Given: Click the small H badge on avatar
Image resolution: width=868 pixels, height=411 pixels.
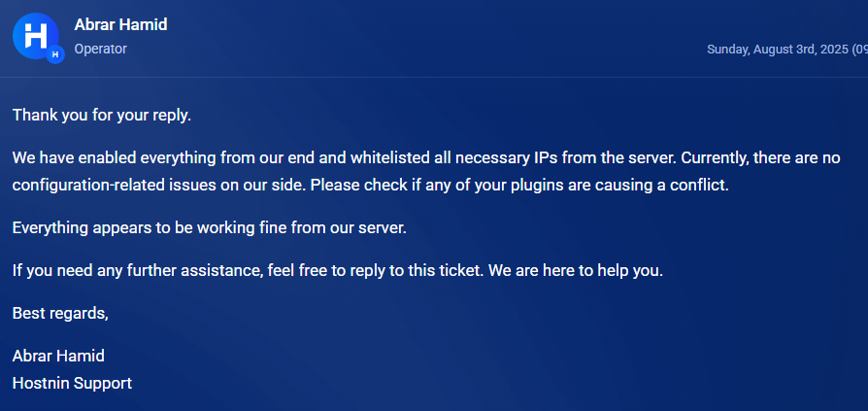Looking at the screenshot, I should [54, 54].
